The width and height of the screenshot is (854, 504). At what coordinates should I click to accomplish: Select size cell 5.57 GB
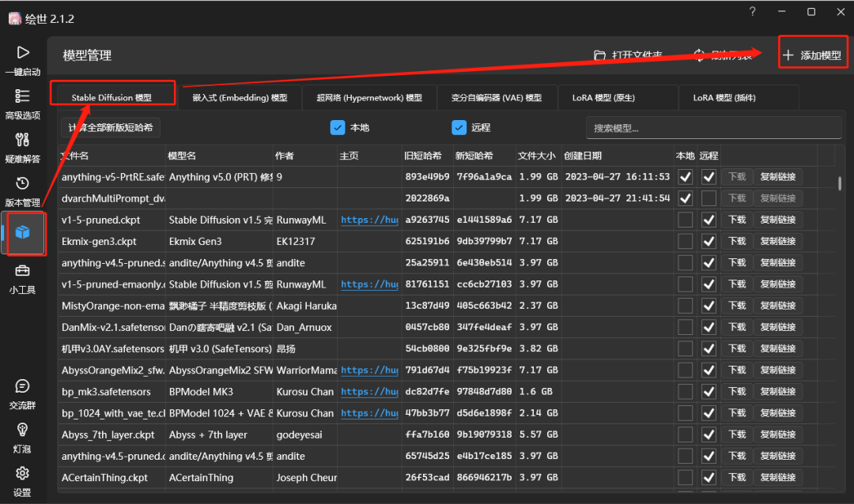[x=538, y=434]
